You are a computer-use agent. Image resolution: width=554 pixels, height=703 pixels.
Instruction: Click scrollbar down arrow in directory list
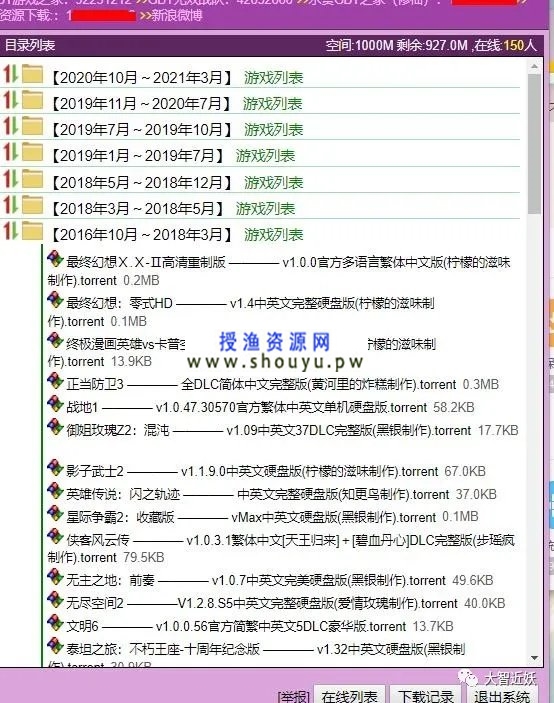click(534, 658)
